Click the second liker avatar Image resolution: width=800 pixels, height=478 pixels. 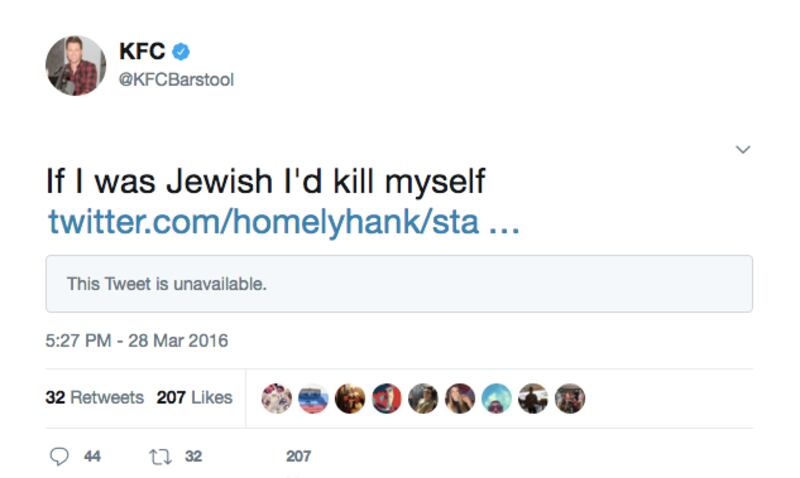[x=313, y=399]
